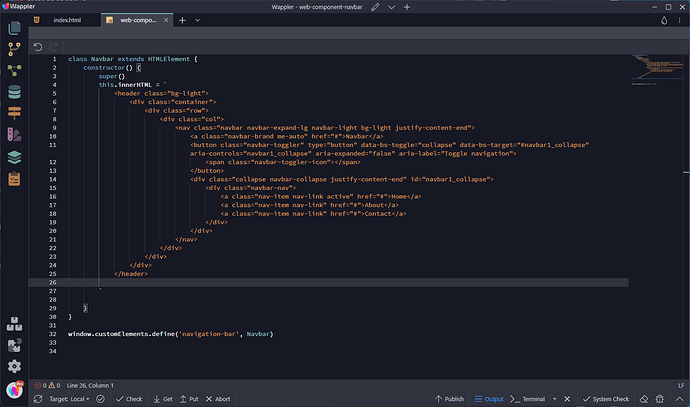Click the Check button
Screen dimensions: 690x407
click(129, 399)
